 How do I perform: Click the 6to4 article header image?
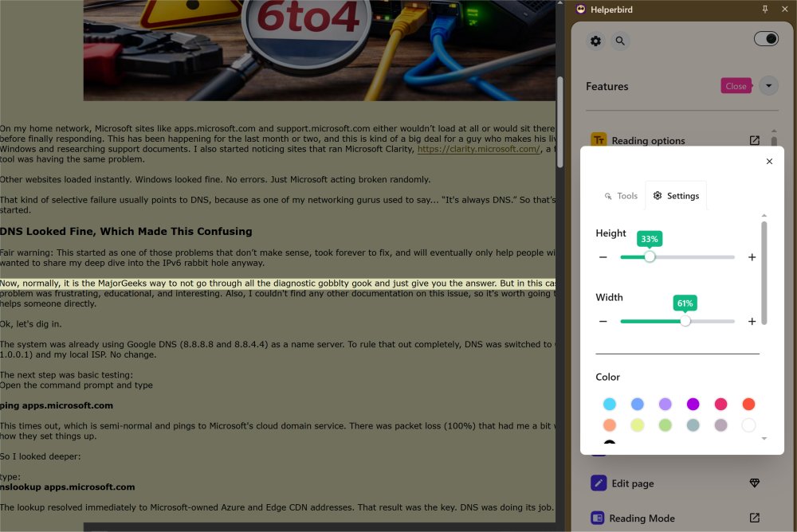[320, 50]
